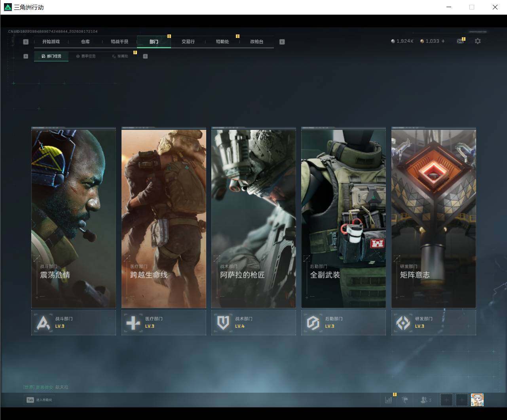Click the 1,033 currency balance
The width and height of the screenshot is (507, 420).
(x=433, y=41)
